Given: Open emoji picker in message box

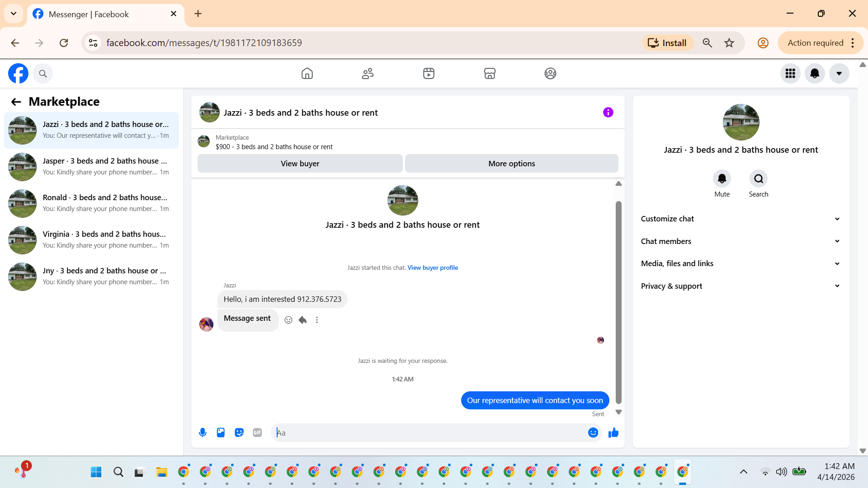Looking at the screenshot, I should pyautogui.click(x=593, y=432).
